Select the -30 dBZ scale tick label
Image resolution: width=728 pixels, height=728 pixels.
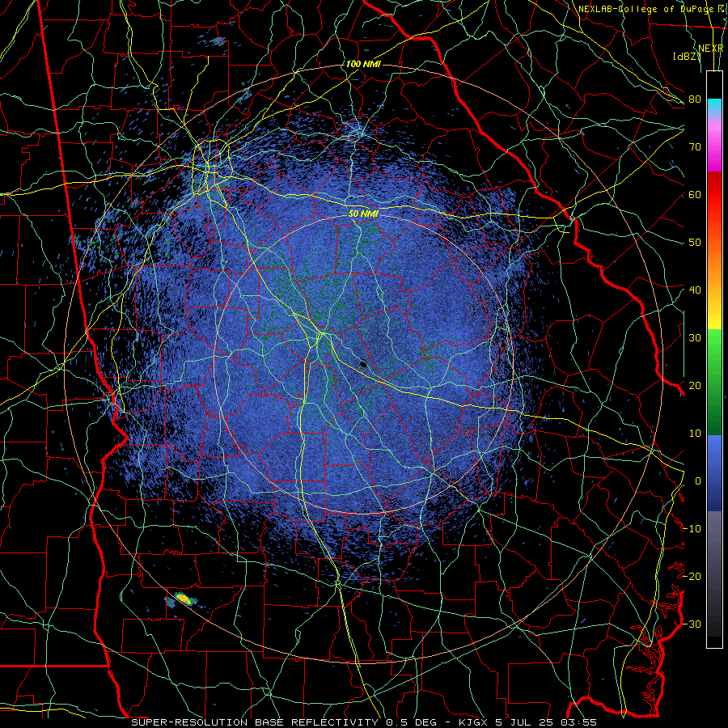pyautogui.click(x=692, y=624)
